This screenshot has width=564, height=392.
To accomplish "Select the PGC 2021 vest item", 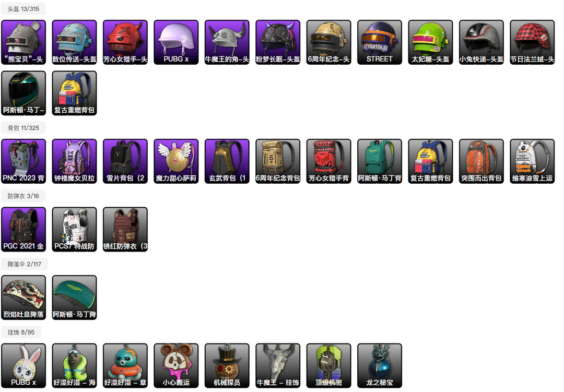I will point(23,230).
